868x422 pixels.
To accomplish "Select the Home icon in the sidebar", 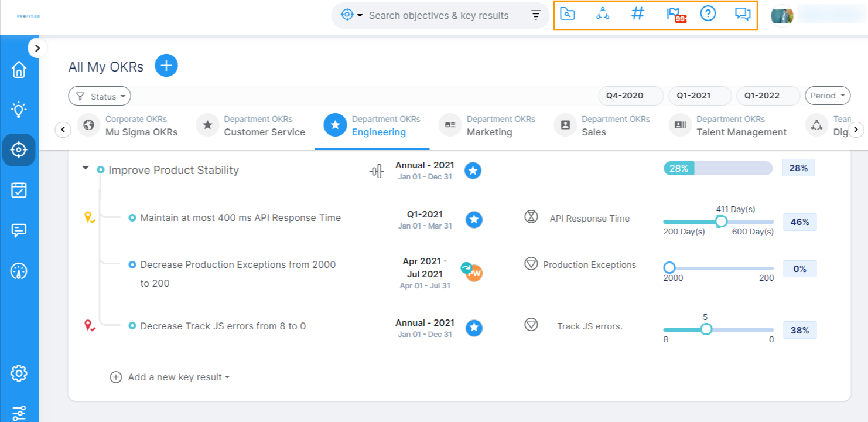I will [x=19, y=69].
